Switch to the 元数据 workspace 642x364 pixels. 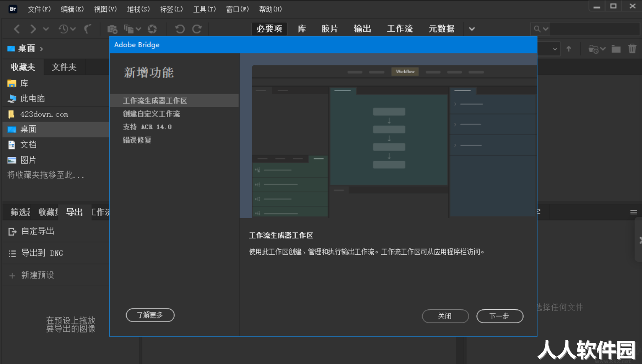pyautogui.click(x=441, y=29)
